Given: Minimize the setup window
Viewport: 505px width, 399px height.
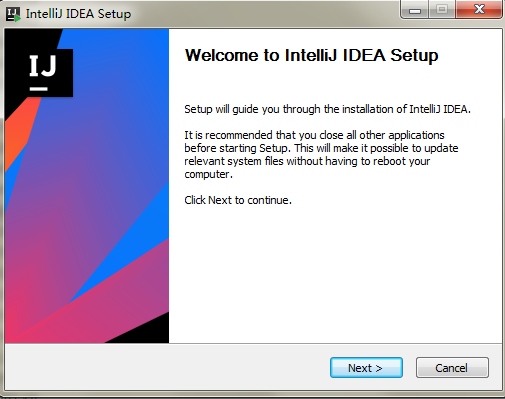Looking at the screenshot, I should point(415,10).
